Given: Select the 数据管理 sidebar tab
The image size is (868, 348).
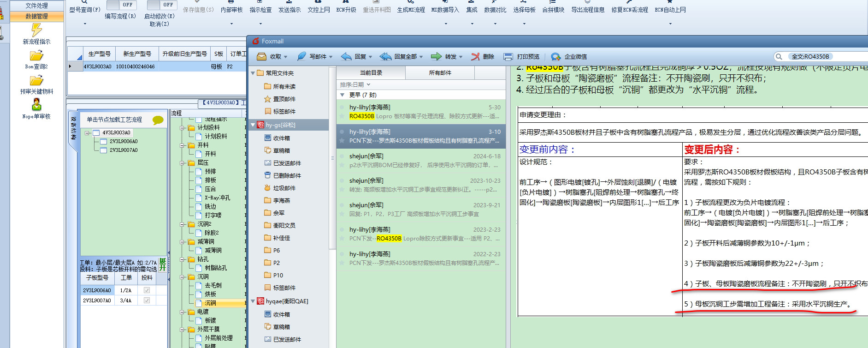Looking at the screenshot, I should (x=37, y=16).
